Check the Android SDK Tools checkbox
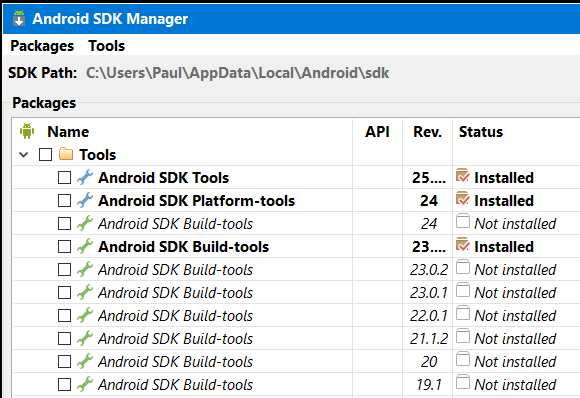This screenshot has width=580, height=398. [64, 178]
